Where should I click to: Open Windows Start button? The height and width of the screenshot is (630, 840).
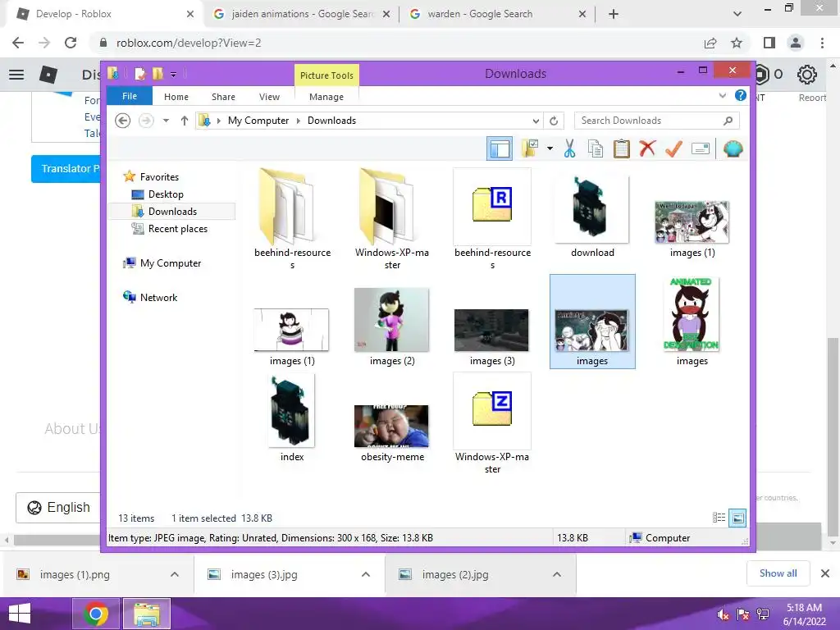20,614
